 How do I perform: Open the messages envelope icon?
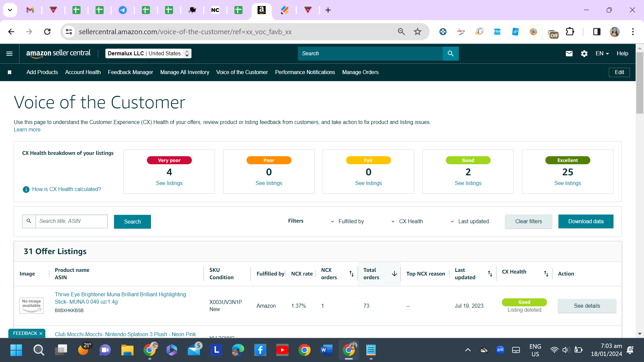569,54
